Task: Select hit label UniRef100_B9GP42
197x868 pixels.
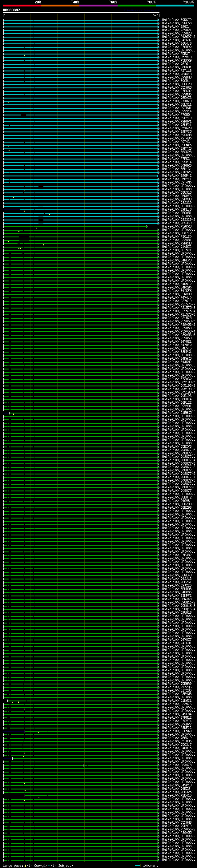Action: [x=176, y=176]
